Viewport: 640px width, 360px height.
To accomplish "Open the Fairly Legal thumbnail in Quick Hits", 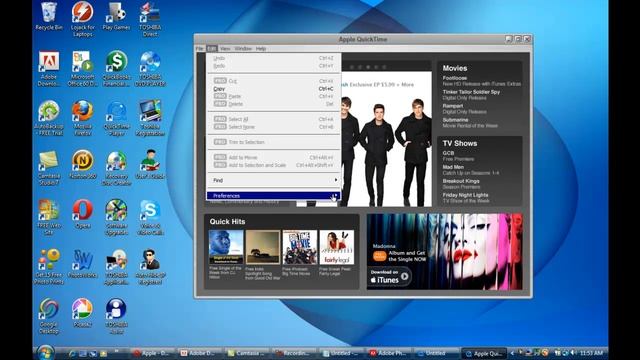I will [x=337, y=247].
